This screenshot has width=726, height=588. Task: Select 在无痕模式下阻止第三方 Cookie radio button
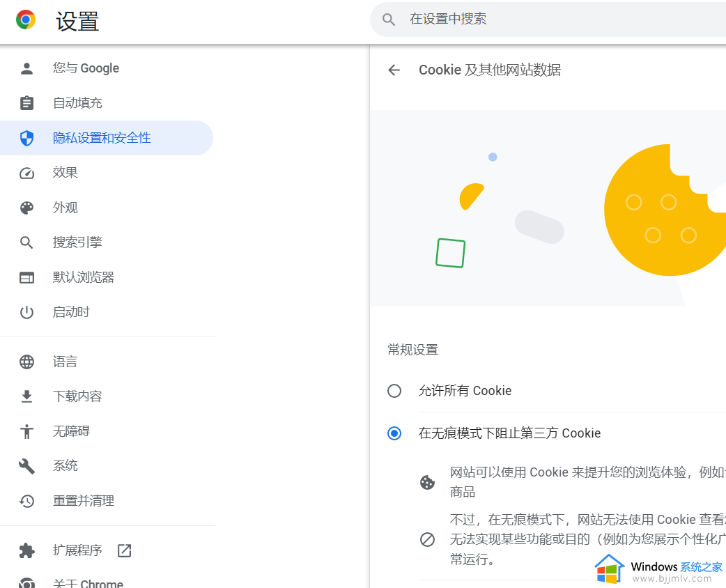coord(394,433)
